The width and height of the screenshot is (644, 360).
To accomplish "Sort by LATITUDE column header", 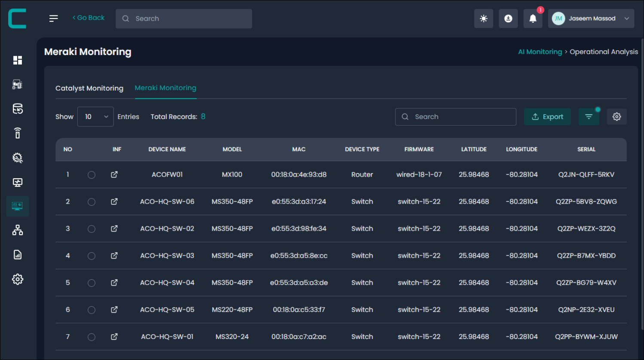I will click(x=474, y=149).
